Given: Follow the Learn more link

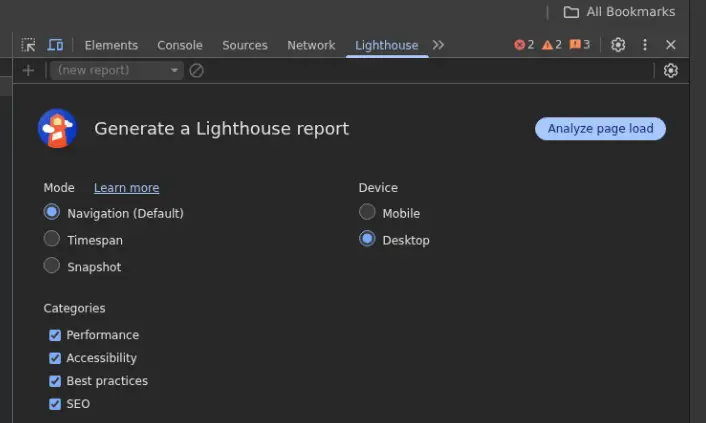Looking at the screenshot, I should pos(127,188).
